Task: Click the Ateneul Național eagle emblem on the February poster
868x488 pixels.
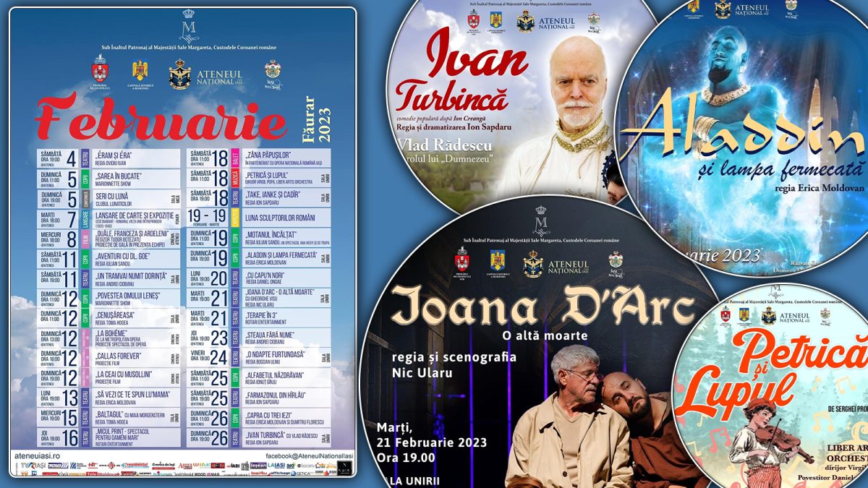Action: 179,74
